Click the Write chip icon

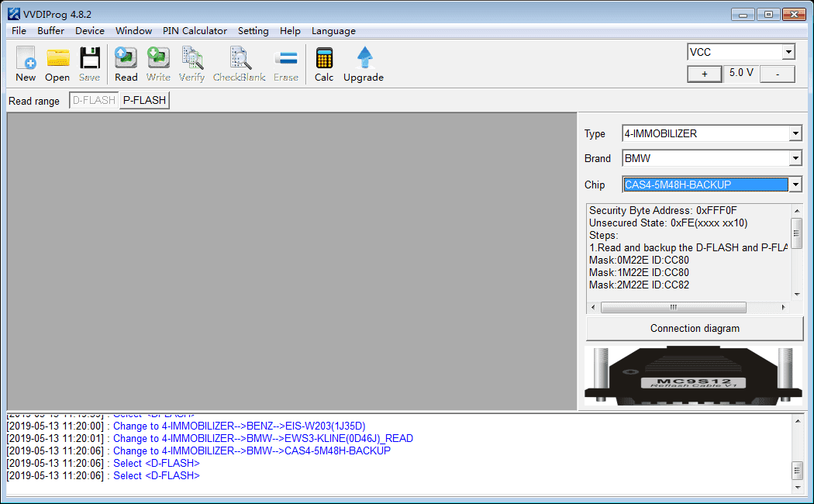pyautogui.click(x=158, y=58)
